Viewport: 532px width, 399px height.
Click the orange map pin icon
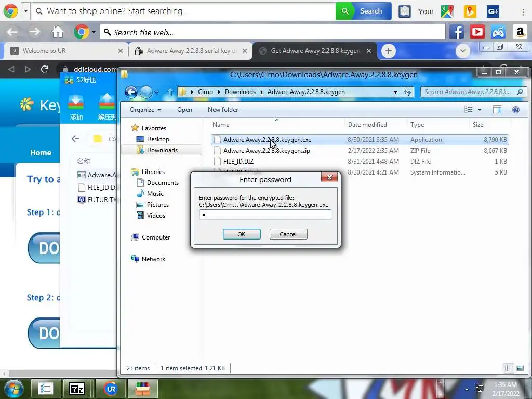(470, 11)
